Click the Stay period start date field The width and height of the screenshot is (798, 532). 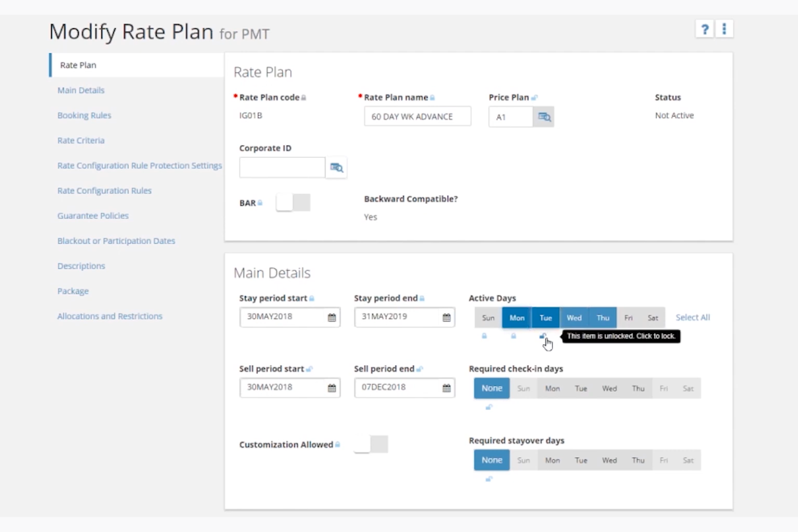(x=290, y=317)
